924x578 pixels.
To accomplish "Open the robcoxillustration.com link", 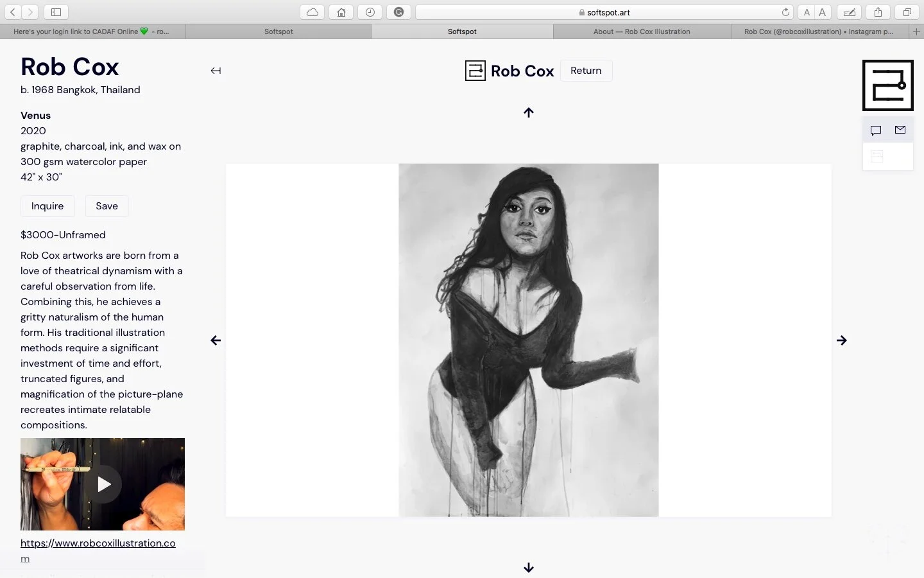I will tap(98, 550).
